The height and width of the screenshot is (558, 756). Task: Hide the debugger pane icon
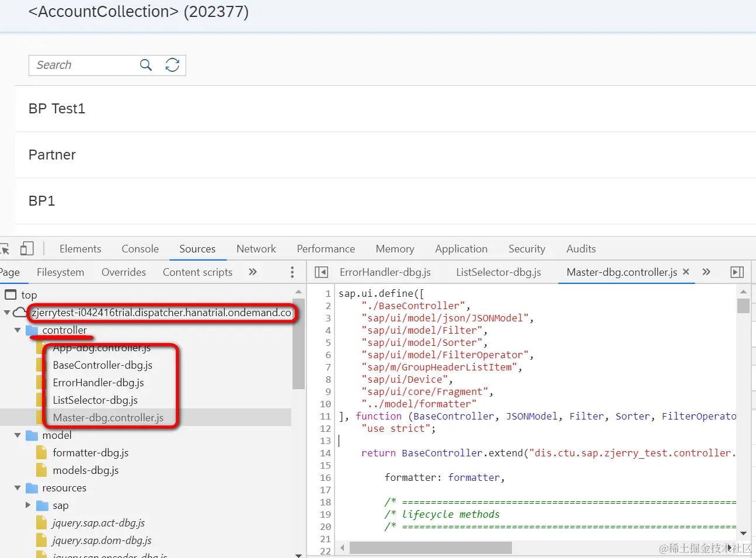pos(737,272)
